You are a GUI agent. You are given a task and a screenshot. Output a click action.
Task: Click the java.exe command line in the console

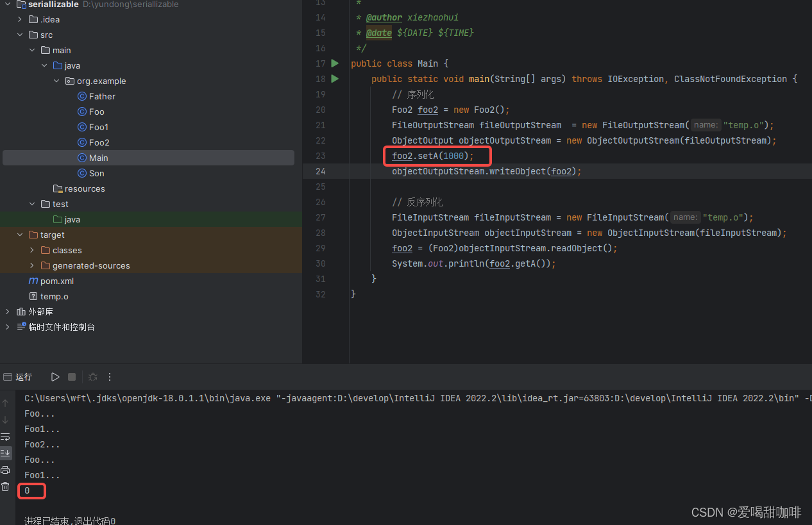click(418, 398)
